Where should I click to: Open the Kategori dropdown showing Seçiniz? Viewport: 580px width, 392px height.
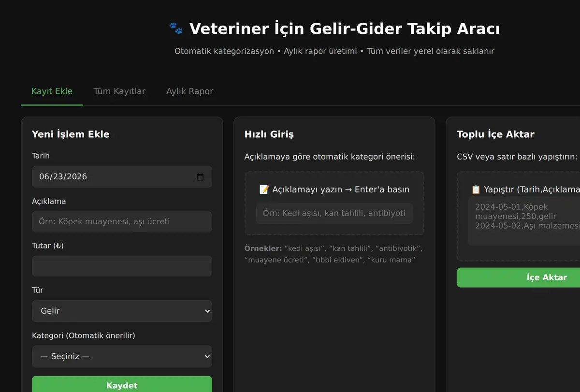[122, 356]
